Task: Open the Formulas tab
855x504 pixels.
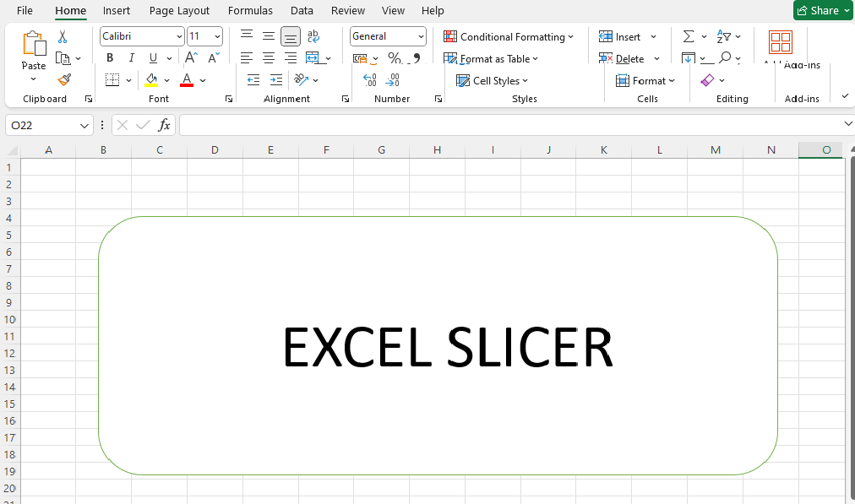Action: point(250,11)
